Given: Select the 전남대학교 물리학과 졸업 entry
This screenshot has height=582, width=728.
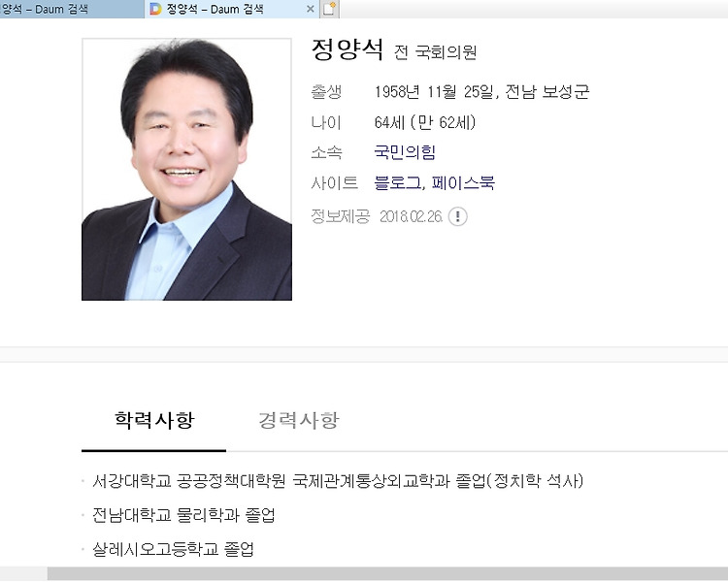Looking at the screenshot, I should [x=183, y=515].
